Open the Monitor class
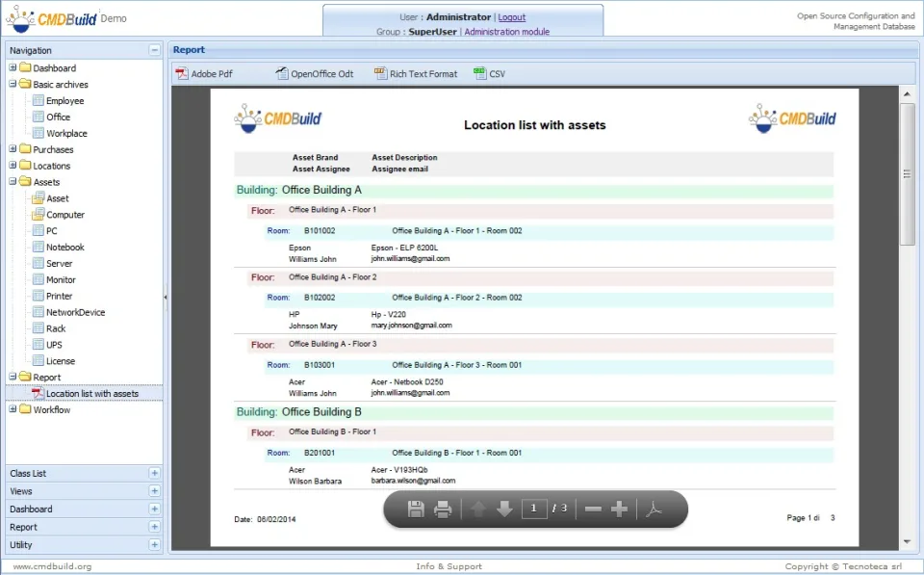The image size is (924, 575). (61, 279)
